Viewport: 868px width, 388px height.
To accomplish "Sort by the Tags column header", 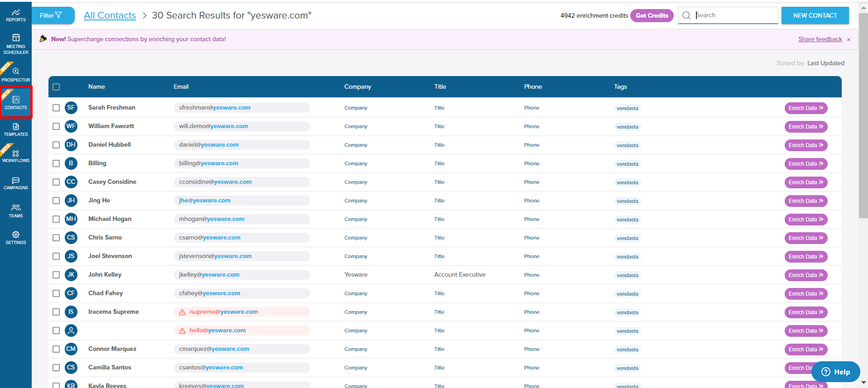I will 620,86.
